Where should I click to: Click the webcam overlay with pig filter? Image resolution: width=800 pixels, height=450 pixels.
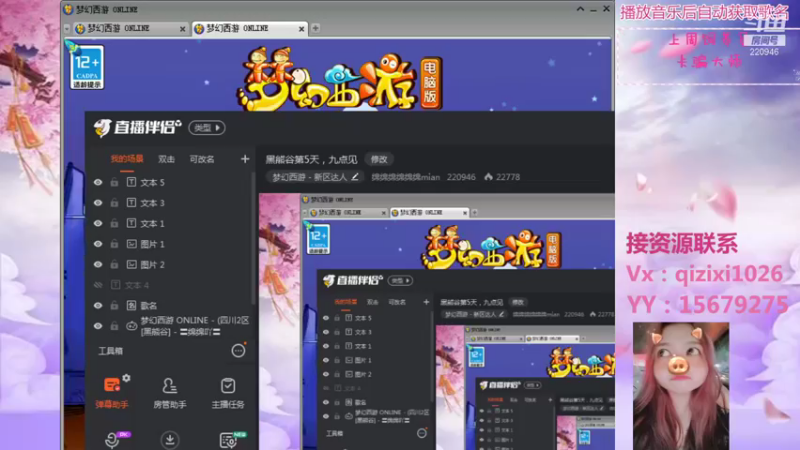coord(681,386)
